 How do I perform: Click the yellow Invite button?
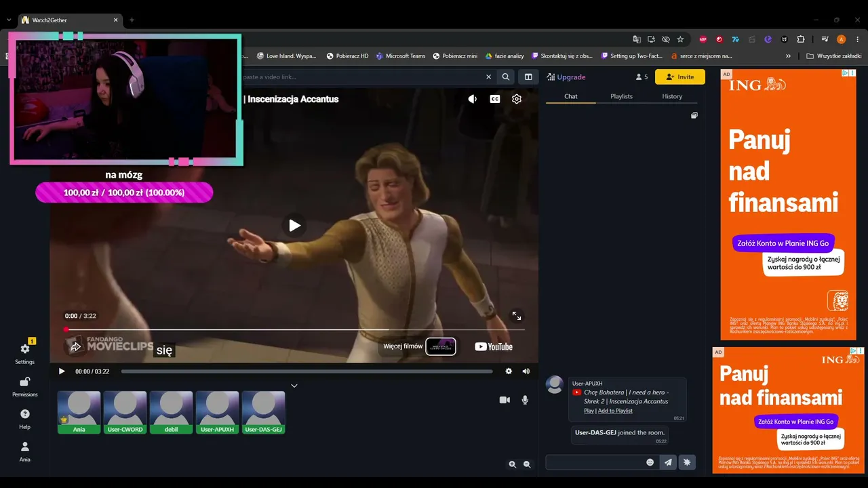point(680,77)
